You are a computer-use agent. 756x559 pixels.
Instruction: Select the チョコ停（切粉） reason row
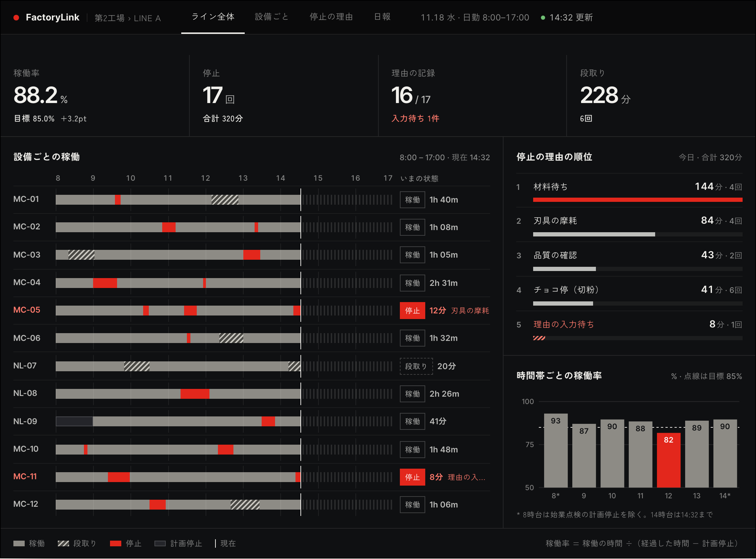tap(629, 294)
